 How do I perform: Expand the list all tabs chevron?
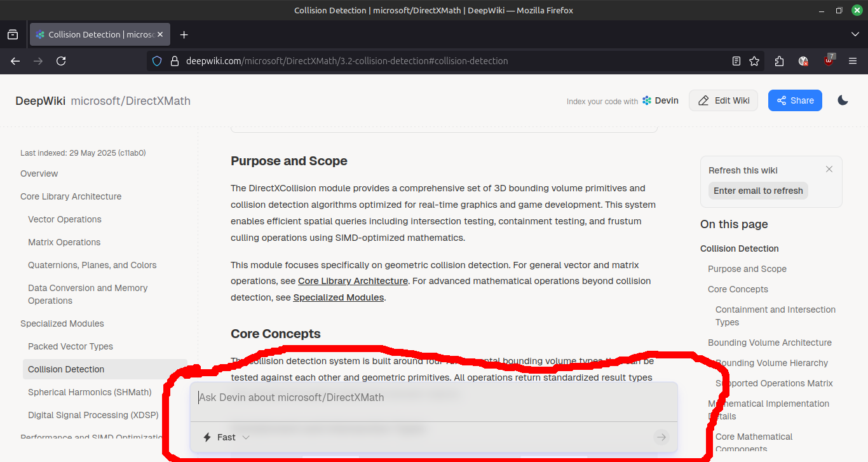tap(855, 34)
